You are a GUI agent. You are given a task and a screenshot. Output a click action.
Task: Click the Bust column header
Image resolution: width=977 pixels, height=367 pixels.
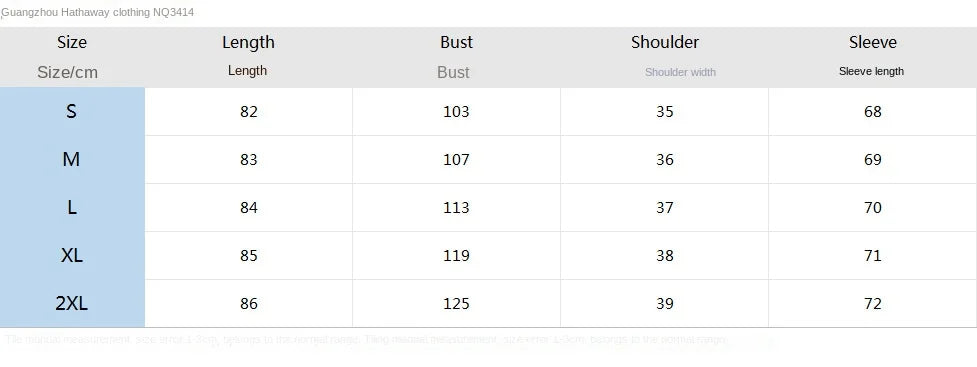tap(456, 42)
